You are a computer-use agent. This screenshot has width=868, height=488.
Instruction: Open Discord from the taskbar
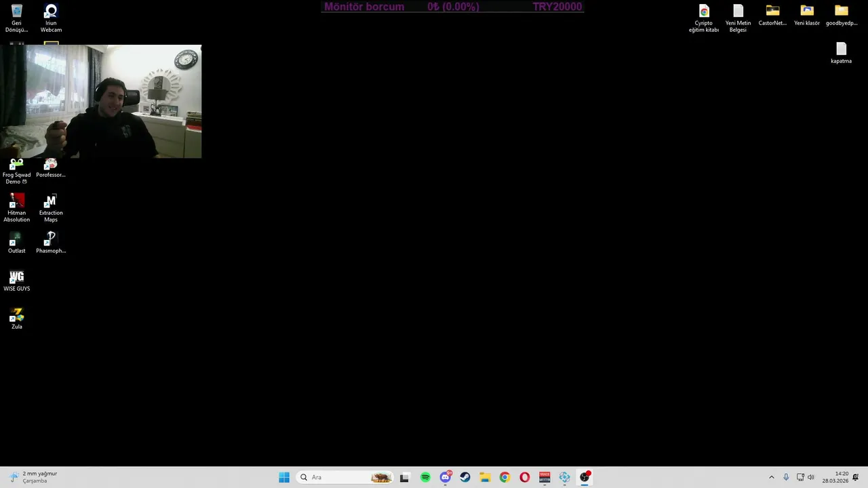[x=446, y=477]
